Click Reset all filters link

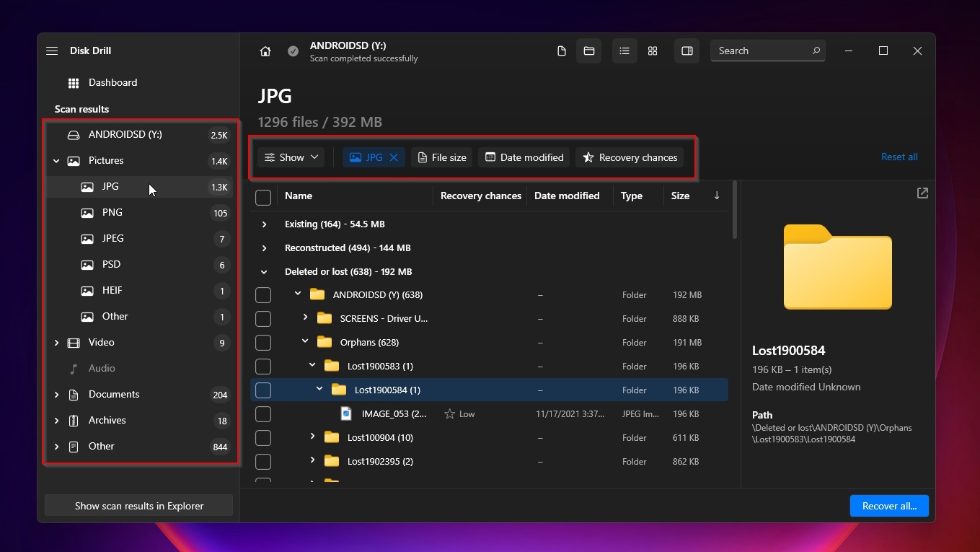point(899,157)
